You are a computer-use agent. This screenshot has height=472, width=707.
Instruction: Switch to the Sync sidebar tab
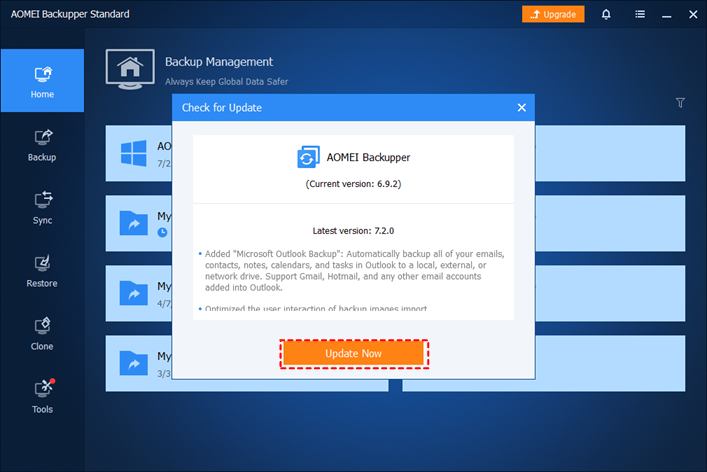tap(42, 208)
